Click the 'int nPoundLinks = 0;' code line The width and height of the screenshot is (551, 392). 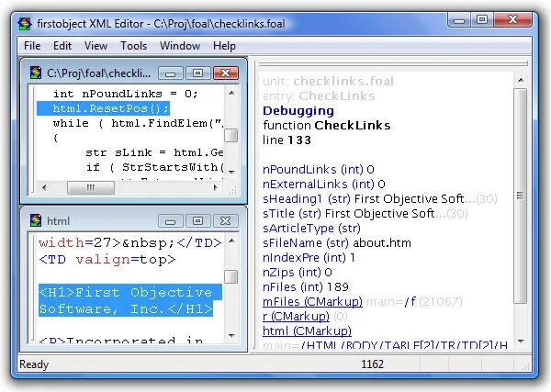pos(126,94)
